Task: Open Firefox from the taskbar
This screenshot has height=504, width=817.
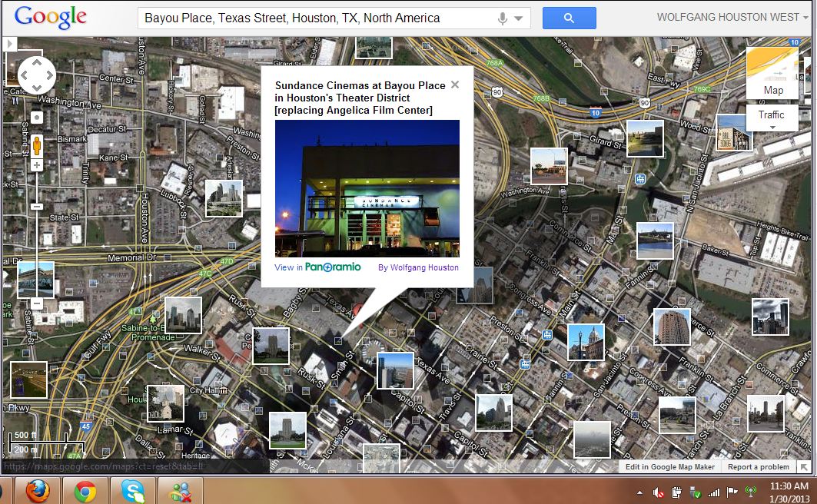Action: 38,491
